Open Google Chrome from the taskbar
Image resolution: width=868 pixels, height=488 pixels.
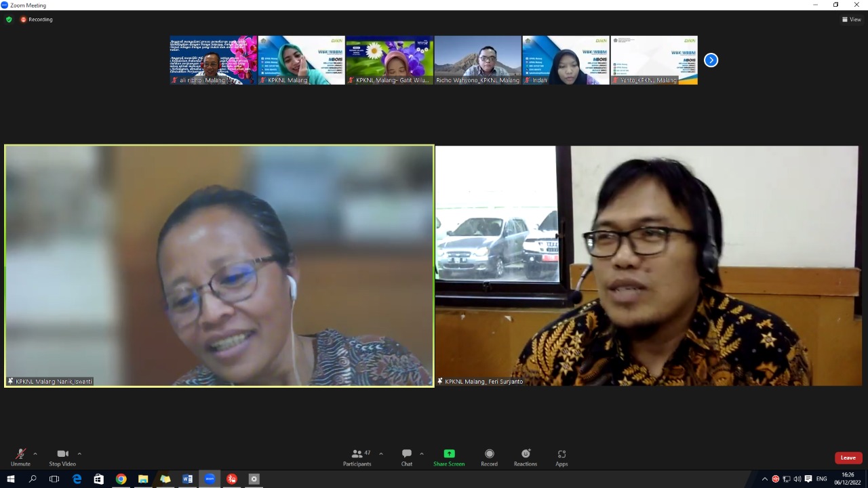coord(121,479)
